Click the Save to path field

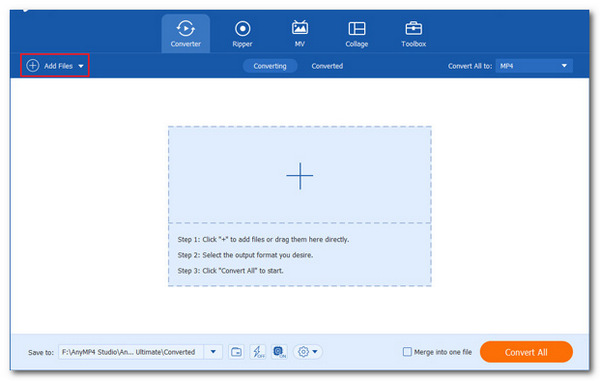click(x=131, y=352)
